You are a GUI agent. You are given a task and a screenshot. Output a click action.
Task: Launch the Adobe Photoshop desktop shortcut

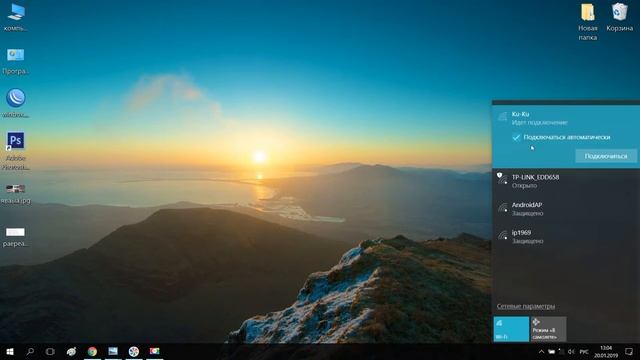click(16, 151)
